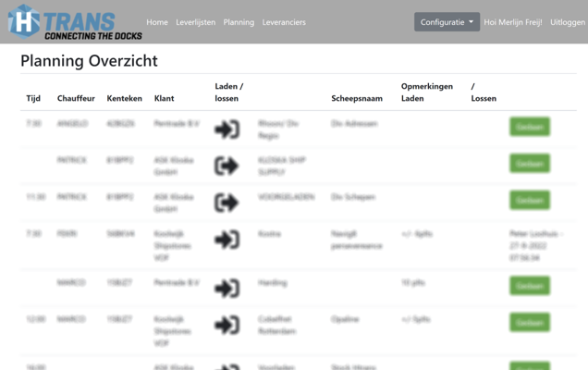Click the load icon beside Harding

coord(227,289)
